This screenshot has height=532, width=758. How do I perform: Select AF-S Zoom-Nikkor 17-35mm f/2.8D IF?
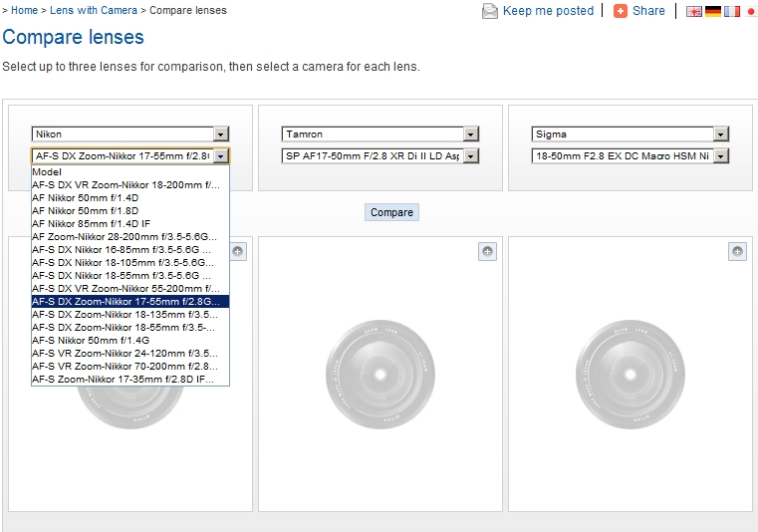tap(130, 380)
